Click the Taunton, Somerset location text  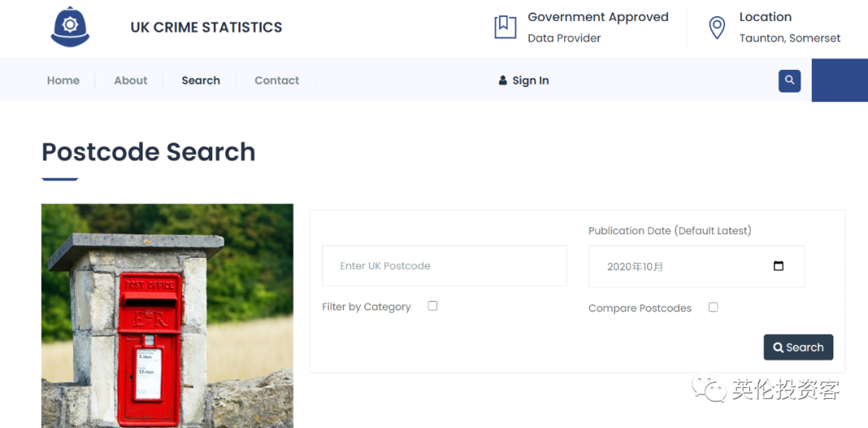pos(789,38)
